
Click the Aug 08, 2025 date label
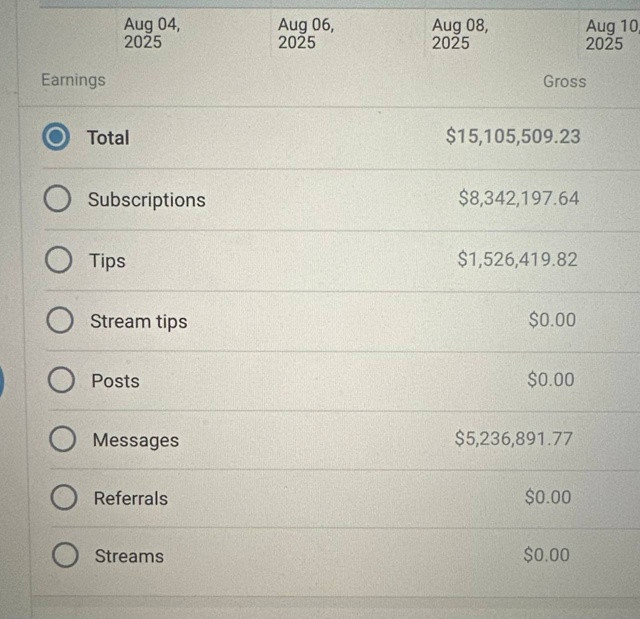tap(460, 34)
